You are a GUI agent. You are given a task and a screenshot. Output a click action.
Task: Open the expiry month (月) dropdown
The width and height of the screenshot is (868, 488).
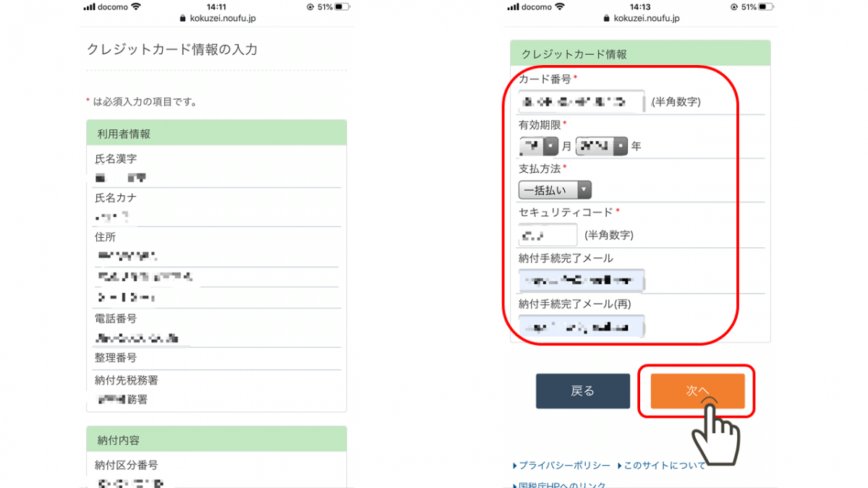click(x=539, y=146)
